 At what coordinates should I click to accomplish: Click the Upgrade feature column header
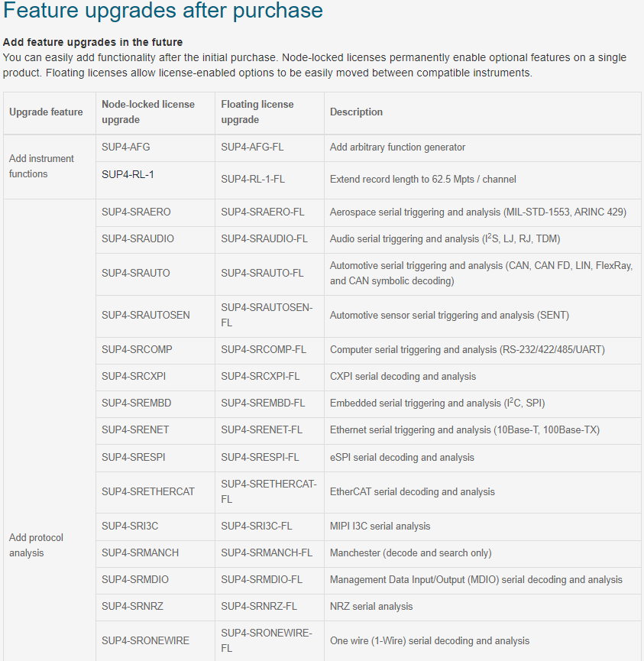[x=46, y=112]
